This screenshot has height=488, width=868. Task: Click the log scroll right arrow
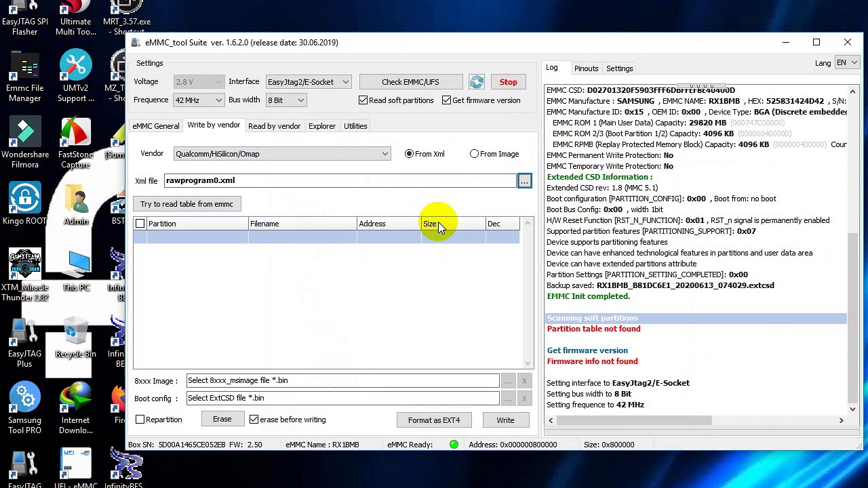(842, 421)
